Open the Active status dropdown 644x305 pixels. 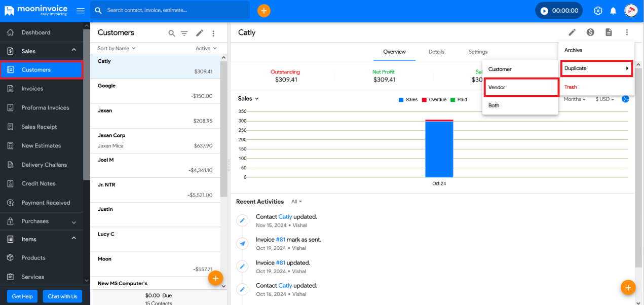(206, 49)
